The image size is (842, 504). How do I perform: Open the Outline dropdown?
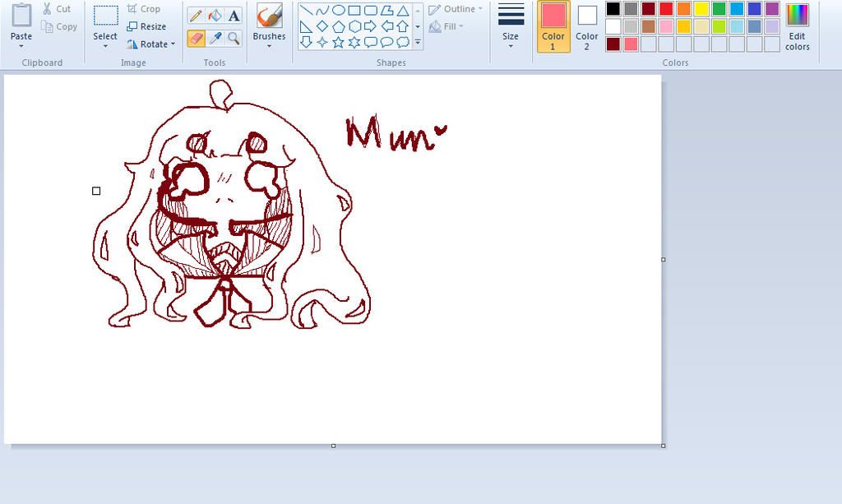pyautogui.click(x=456, y=9)
